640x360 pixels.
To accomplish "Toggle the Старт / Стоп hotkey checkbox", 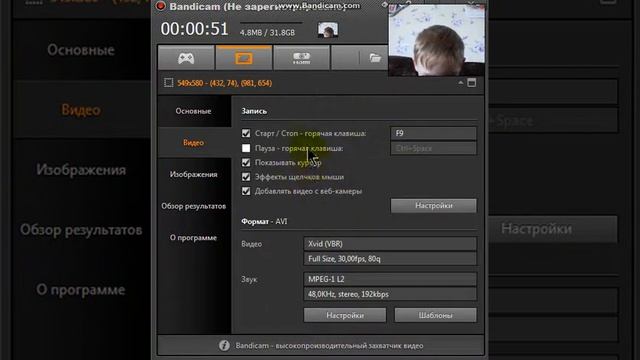I will pyautogui.click(x=246, y=133).
